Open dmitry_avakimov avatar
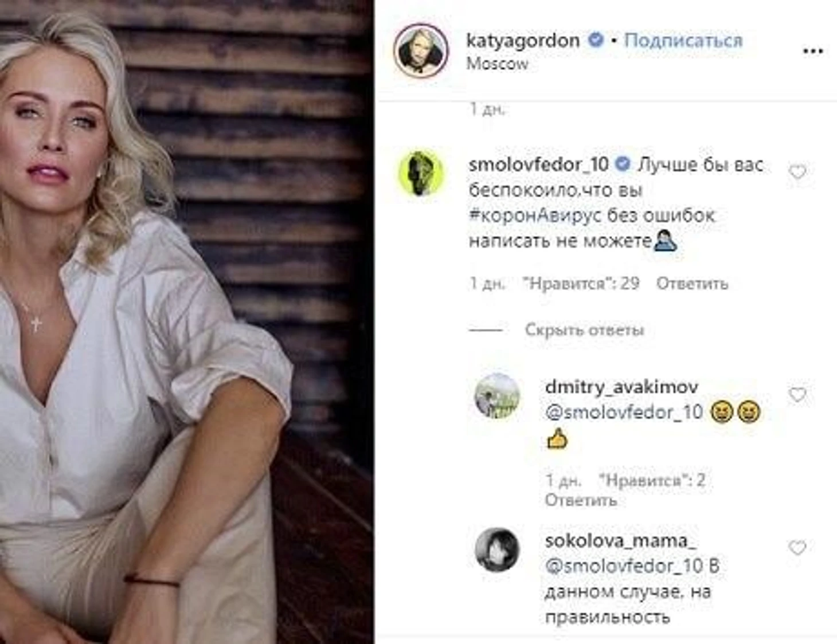 tap(497, 395)
